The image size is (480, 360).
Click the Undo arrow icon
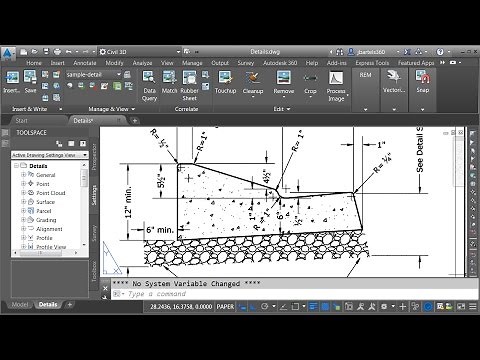click(x=69, y=52)
